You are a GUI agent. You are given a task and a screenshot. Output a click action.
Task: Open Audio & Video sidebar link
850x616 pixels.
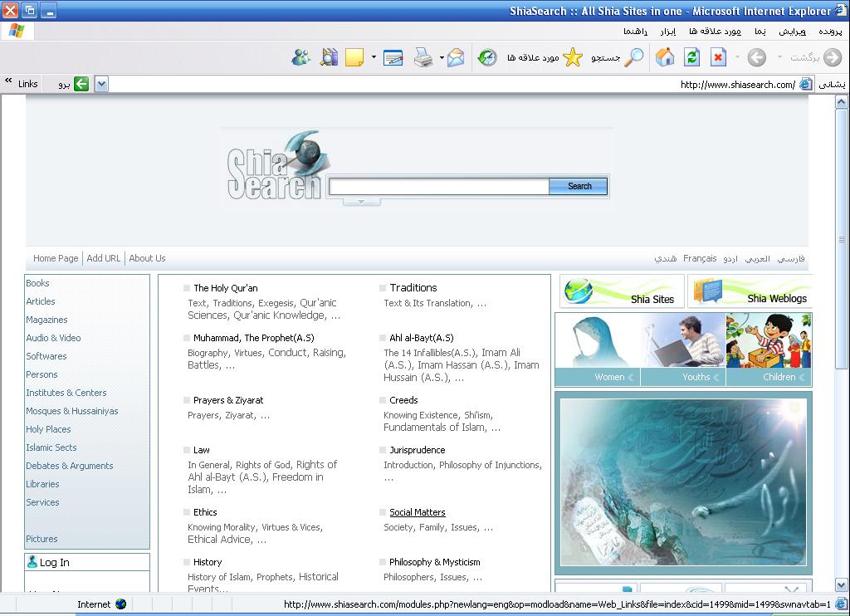click(53, 338)
